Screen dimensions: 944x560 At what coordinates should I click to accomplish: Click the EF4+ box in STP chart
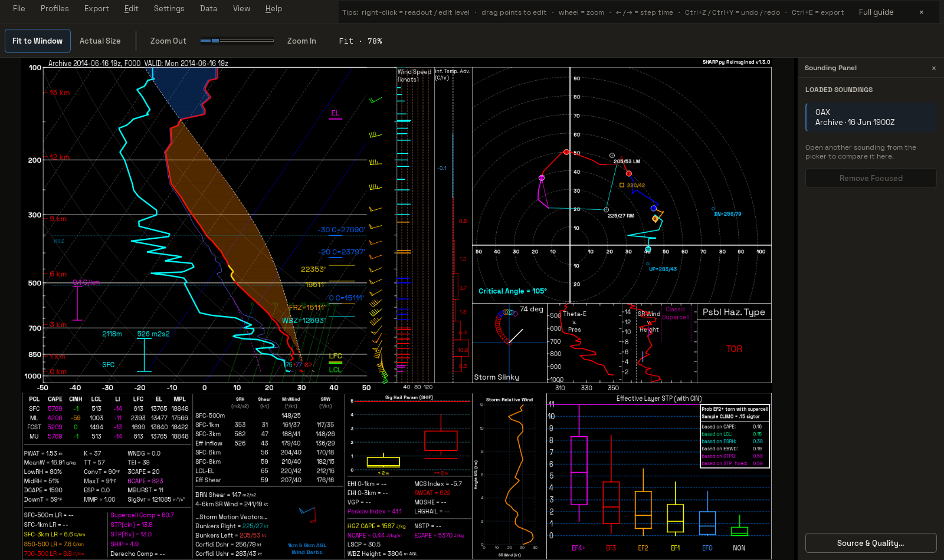point(579,470)
